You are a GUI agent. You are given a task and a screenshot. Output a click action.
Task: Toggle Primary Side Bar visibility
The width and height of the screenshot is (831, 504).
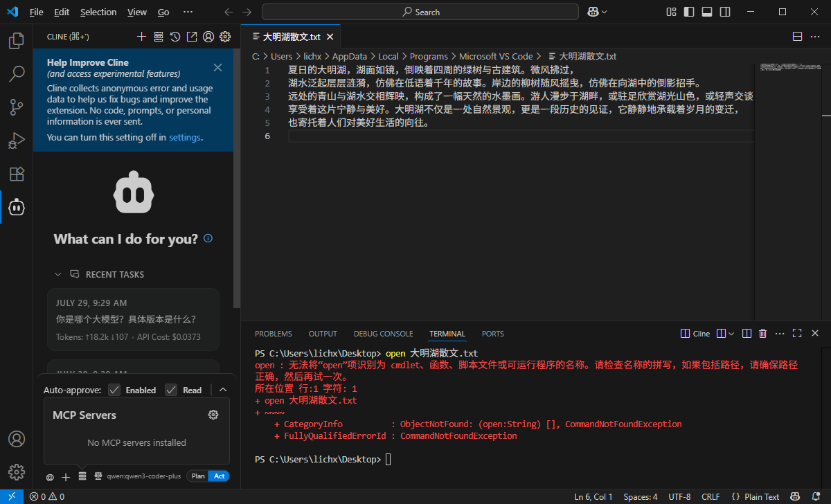click(688, 12)
